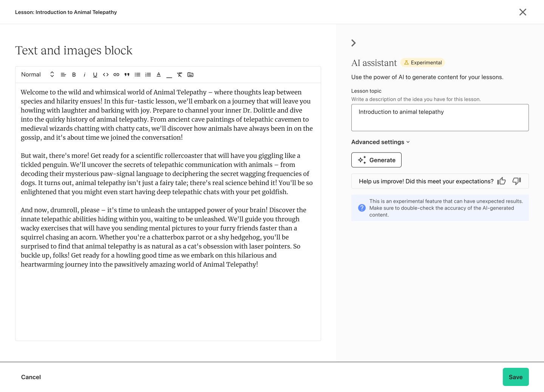Screen dimensions: 544x392
Task: Insert a hyperlink
Action: tap(116, 75)
